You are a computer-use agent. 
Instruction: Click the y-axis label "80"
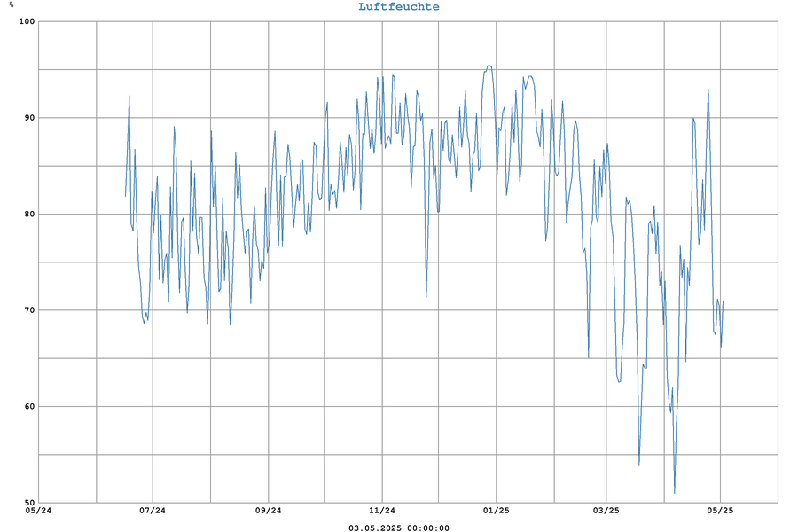pyautogui.click(x=29, y=214)
